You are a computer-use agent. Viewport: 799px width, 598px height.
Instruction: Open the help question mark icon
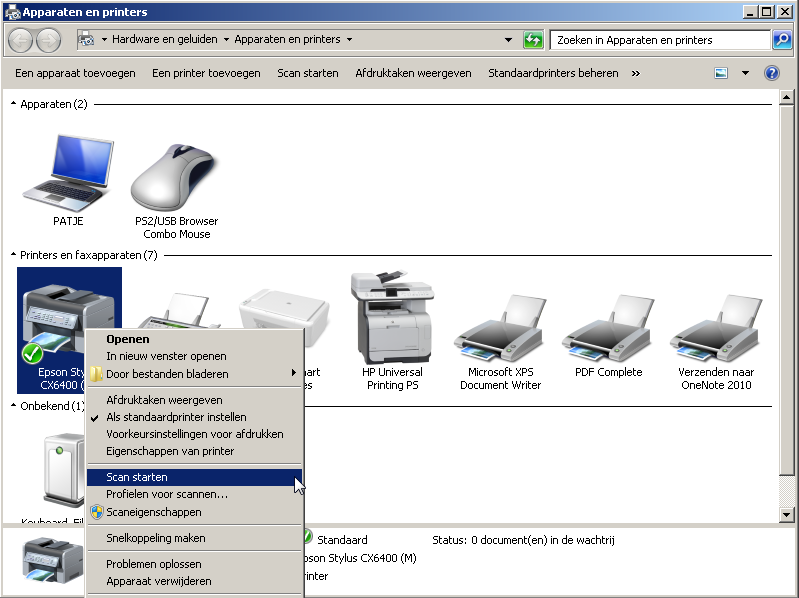[x=771, y=73]
